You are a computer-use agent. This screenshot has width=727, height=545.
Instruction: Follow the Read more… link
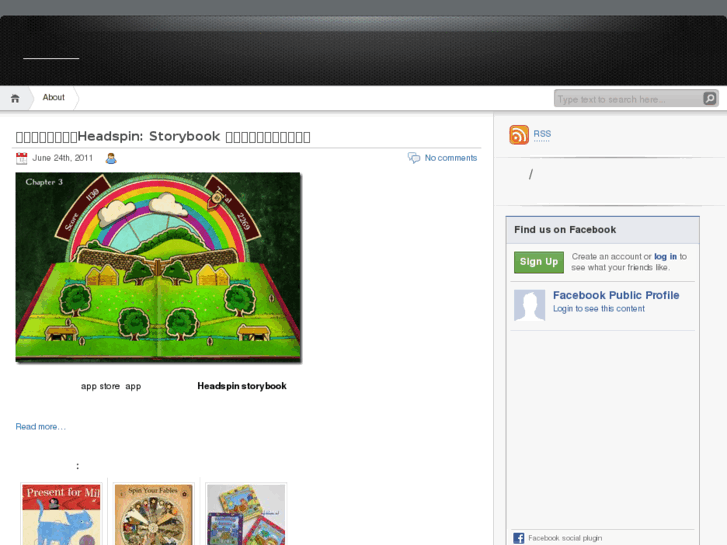(x=41, y=427)
